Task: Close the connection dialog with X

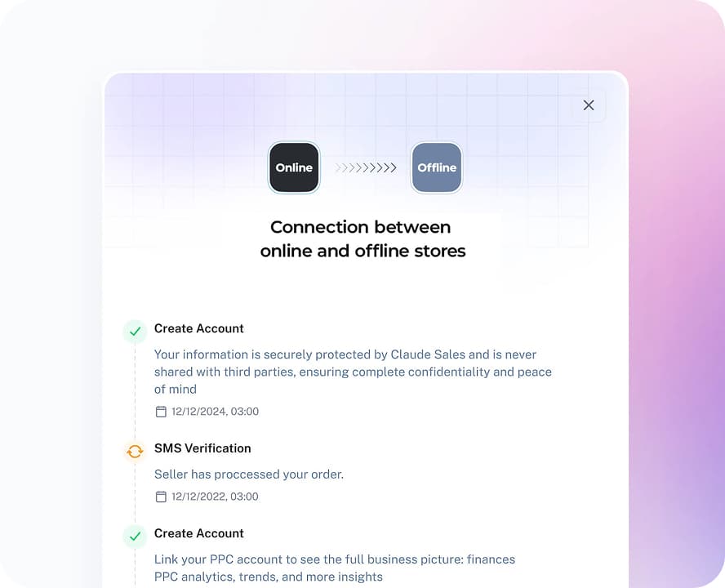Action: (x=589, y=105)
